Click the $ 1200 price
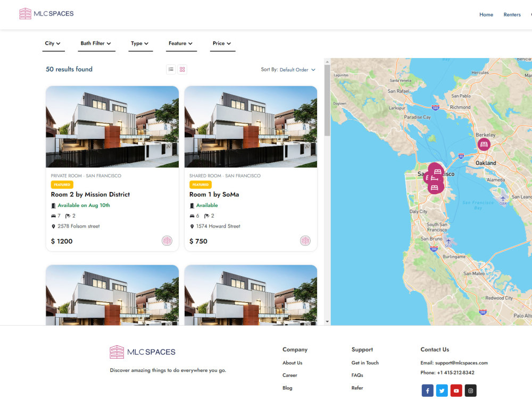The width and height of the screenshot is (532, 399). pos(62,241)
